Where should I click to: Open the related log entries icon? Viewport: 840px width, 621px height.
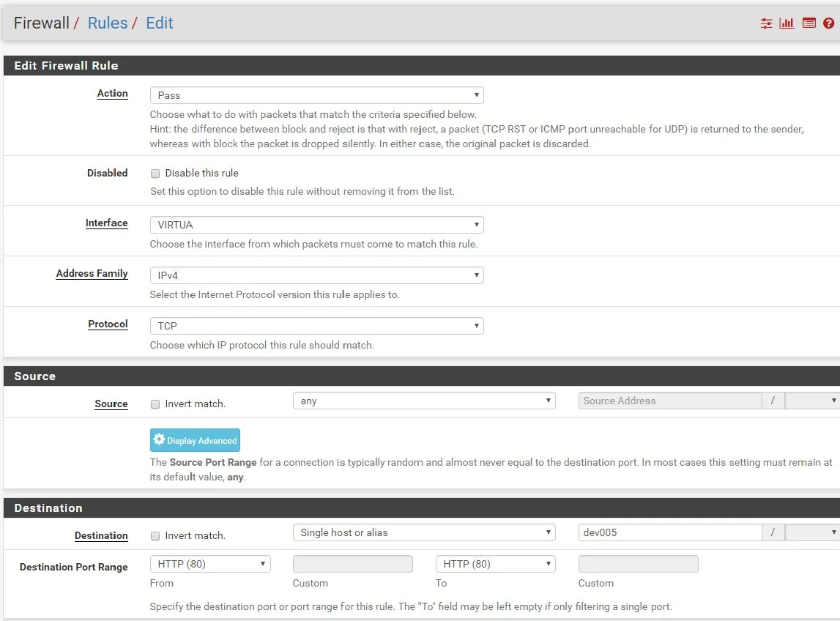[809, 23]
